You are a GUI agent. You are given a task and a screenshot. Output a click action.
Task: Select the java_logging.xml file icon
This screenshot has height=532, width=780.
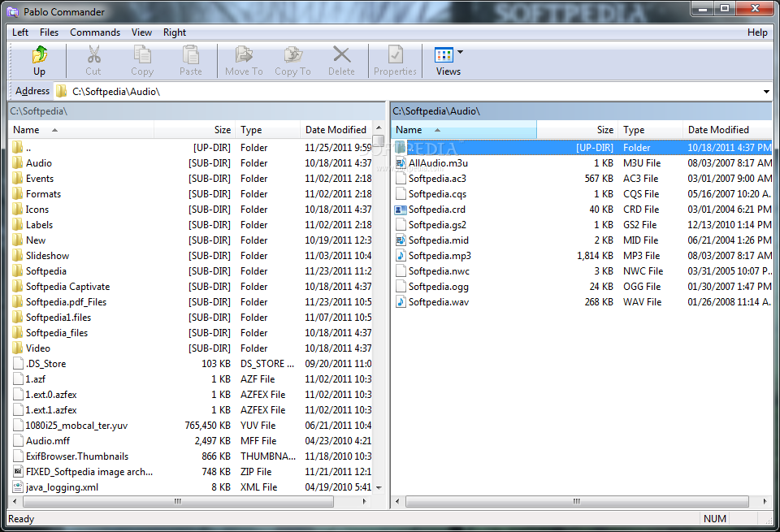(x=18, y=487)
